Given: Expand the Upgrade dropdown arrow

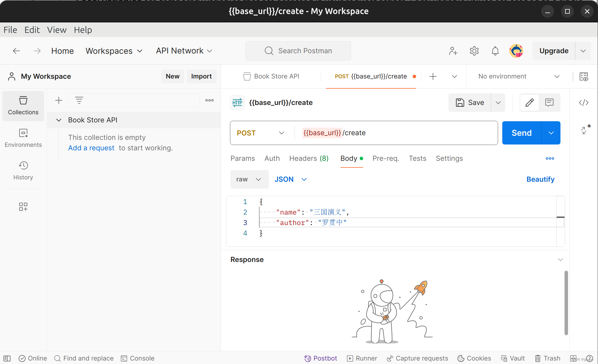Looking at the screenshot, I should (583, 51).
